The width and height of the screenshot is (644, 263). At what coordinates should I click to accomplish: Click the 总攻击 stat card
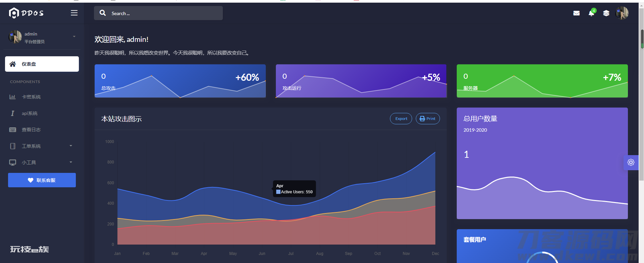point(180,81)
